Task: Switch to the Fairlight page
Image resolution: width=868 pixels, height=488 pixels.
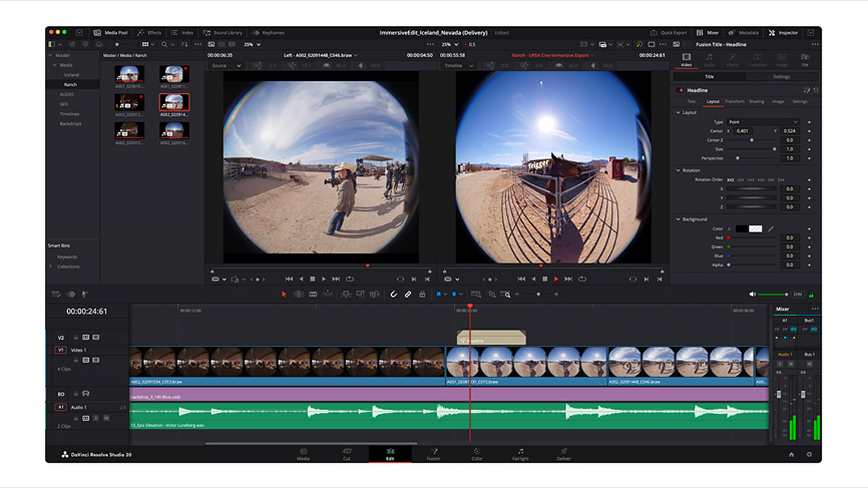Action: pos(521,455)
